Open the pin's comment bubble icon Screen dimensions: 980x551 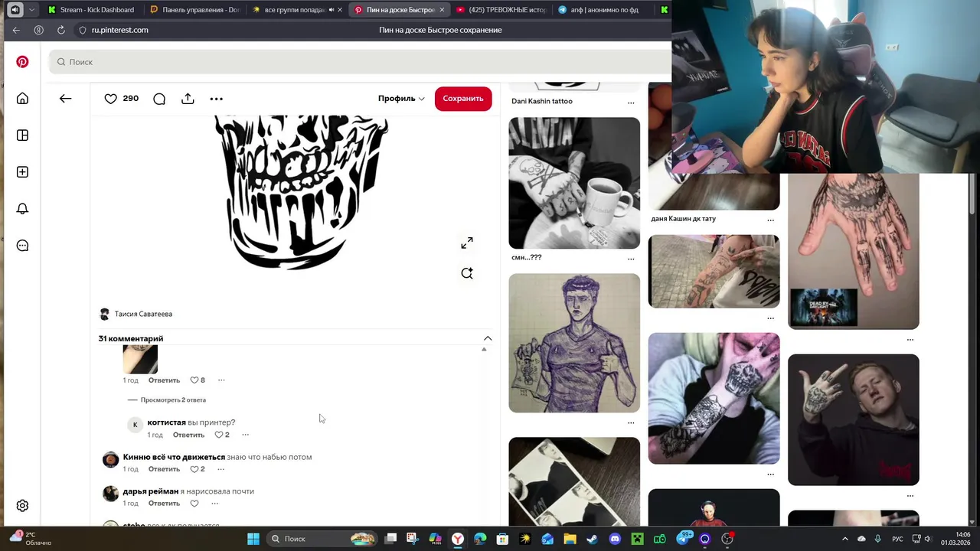(x=159, y=99)
